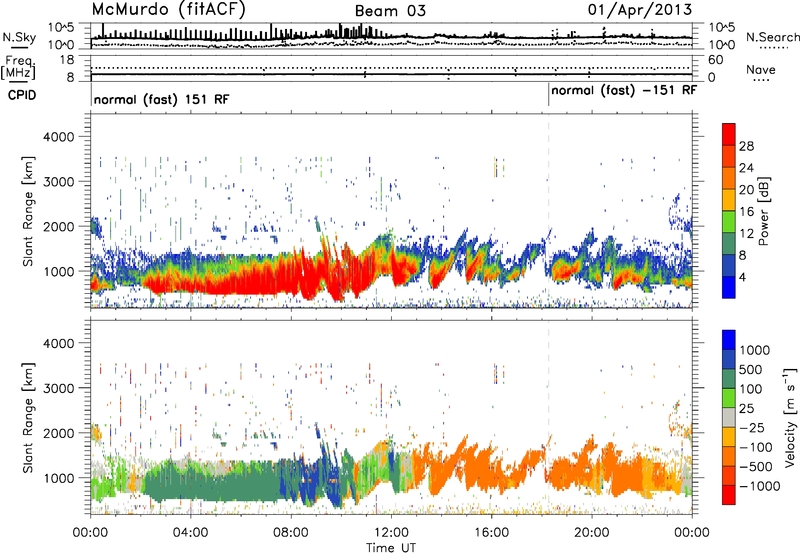Screen dimensions: 800x554
Task: Select the Freq. [MHz] axis label
Action: [18, 68]
